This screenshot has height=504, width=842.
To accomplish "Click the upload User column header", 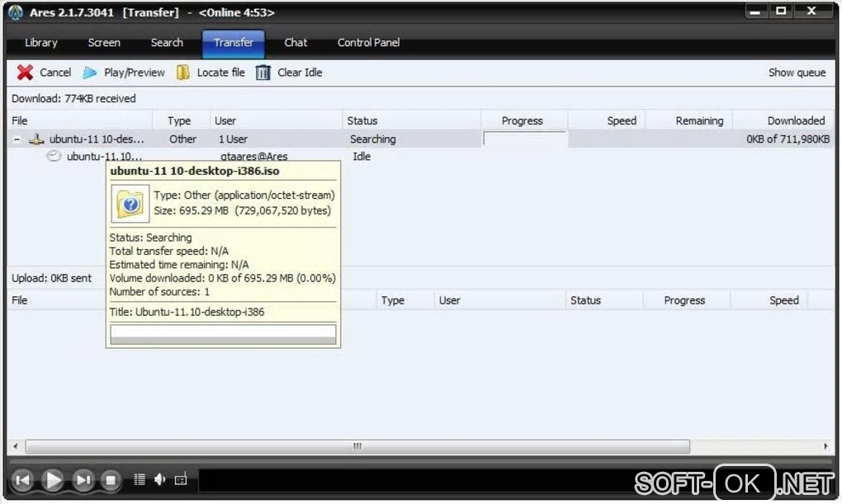I will 499,300.
